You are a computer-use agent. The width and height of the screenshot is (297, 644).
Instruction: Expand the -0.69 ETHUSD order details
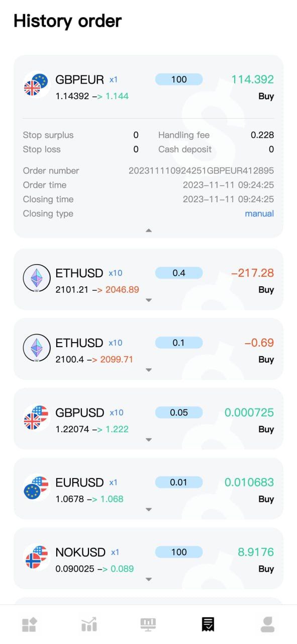(x=148, y=370)
